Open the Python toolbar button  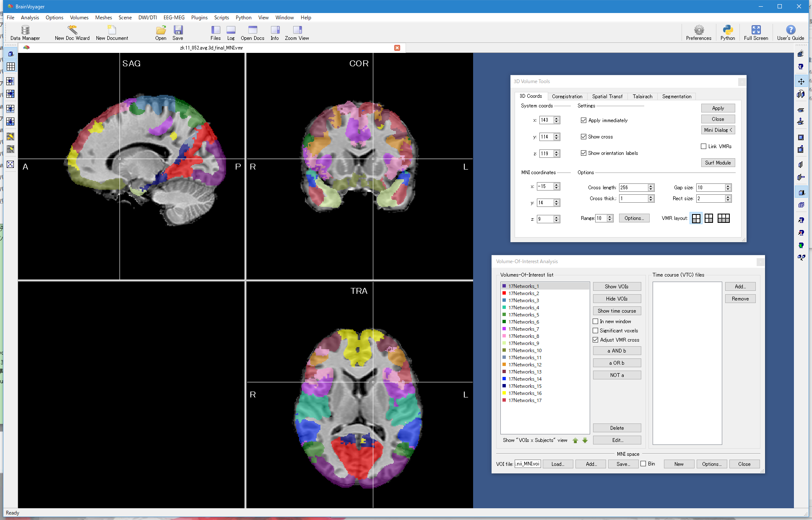click(x=728, y=32)
